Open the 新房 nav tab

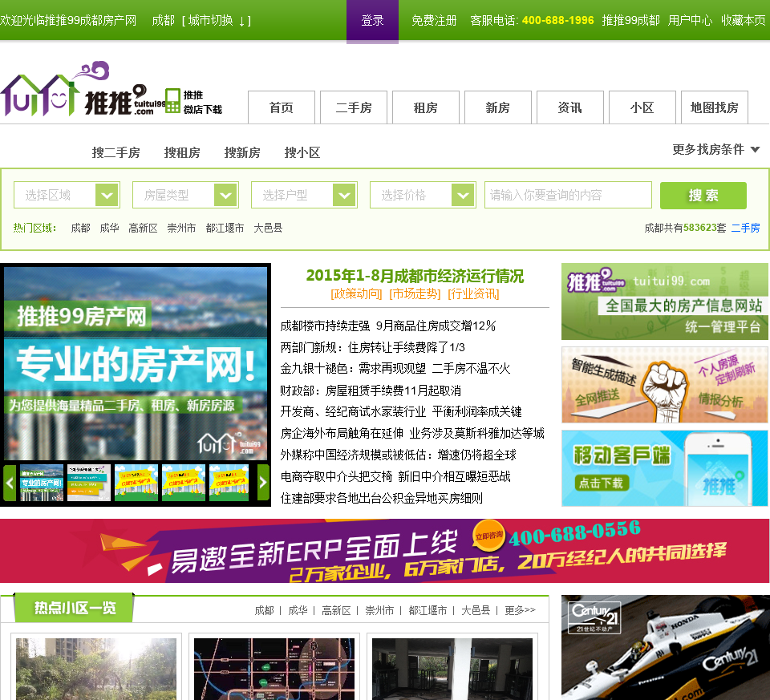[x=498, y=107]
